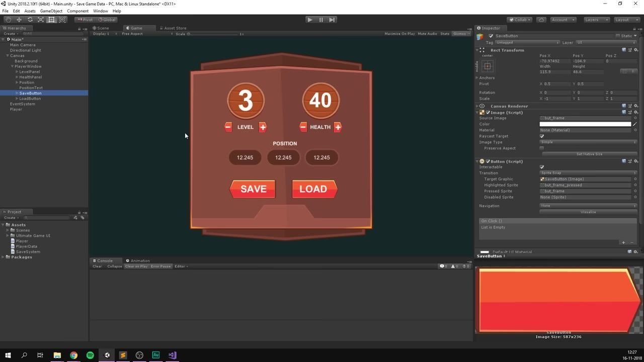Open the Assets menu
644x362 pixels.
[x=30, y=11]
